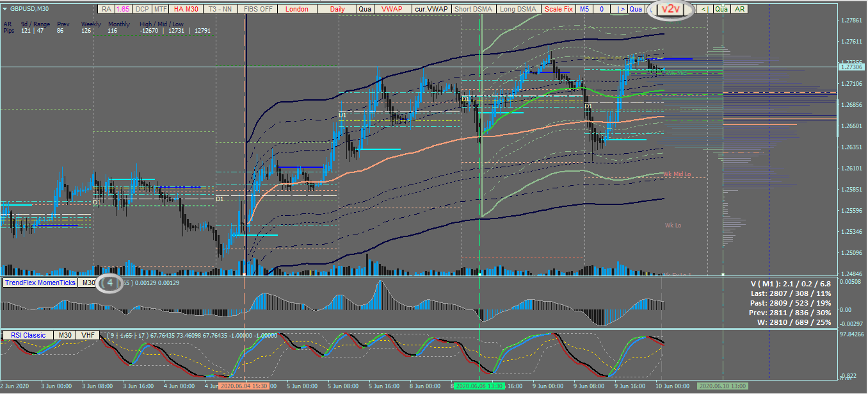Click the Wk Mid Lo level label
The width and height of the screenshot is (868, 394).
[x=677, y=174]
